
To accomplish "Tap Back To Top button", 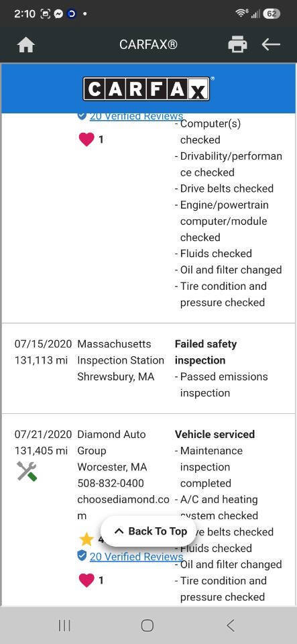I will [x=147, y=531].
